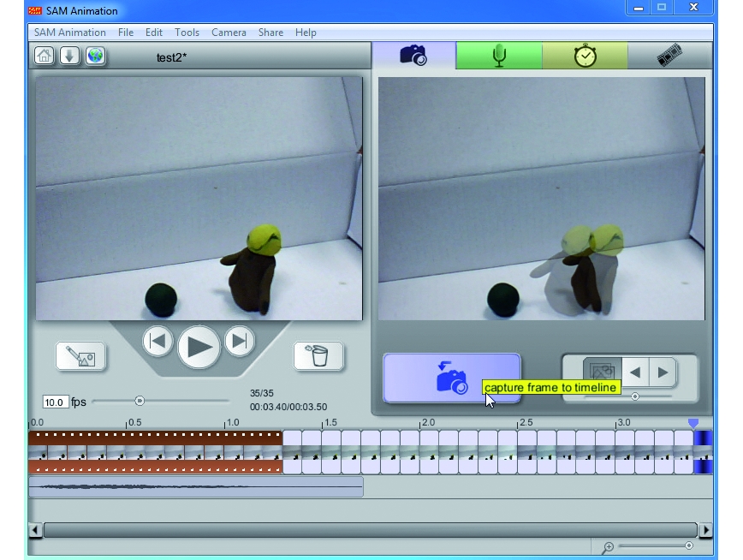Click onion skin left arrow
The width and height of the screenshot is (743, 560).
(x=635, y=372)
